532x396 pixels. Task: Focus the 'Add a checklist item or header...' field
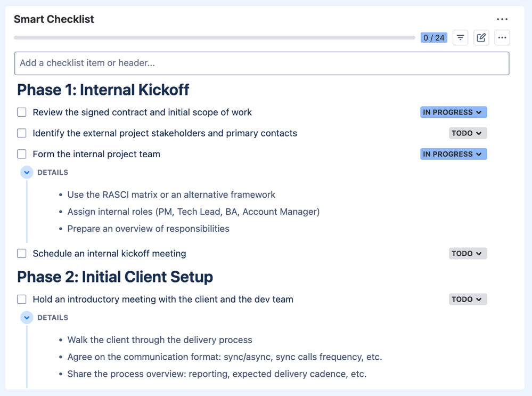pos(261,63)
